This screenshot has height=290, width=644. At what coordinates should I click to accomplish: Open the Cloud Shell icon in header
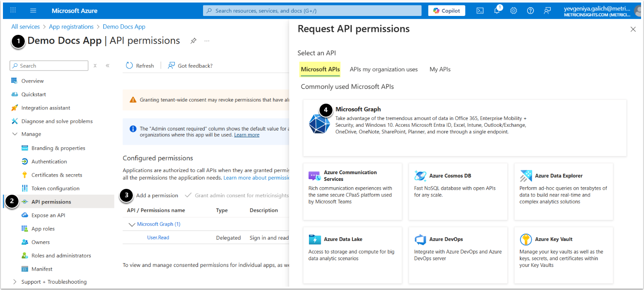pyautogui.click(x=480, y=11)
